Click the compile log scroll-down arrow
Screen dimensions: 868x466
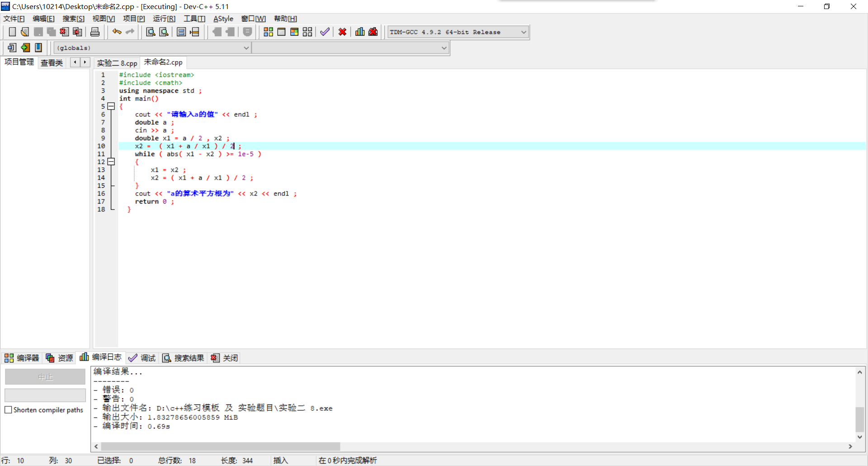click(x=860, y=437)
